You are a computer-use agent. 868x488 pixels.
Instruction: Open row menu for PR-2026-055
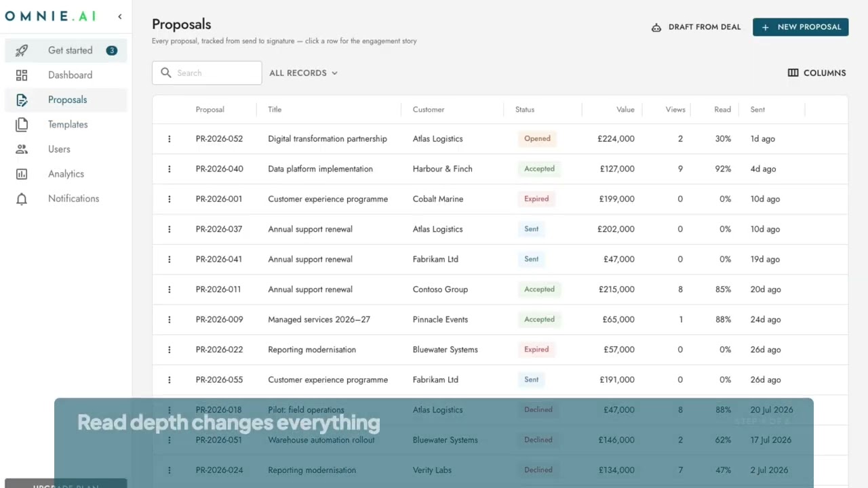[x=170, y=380]
